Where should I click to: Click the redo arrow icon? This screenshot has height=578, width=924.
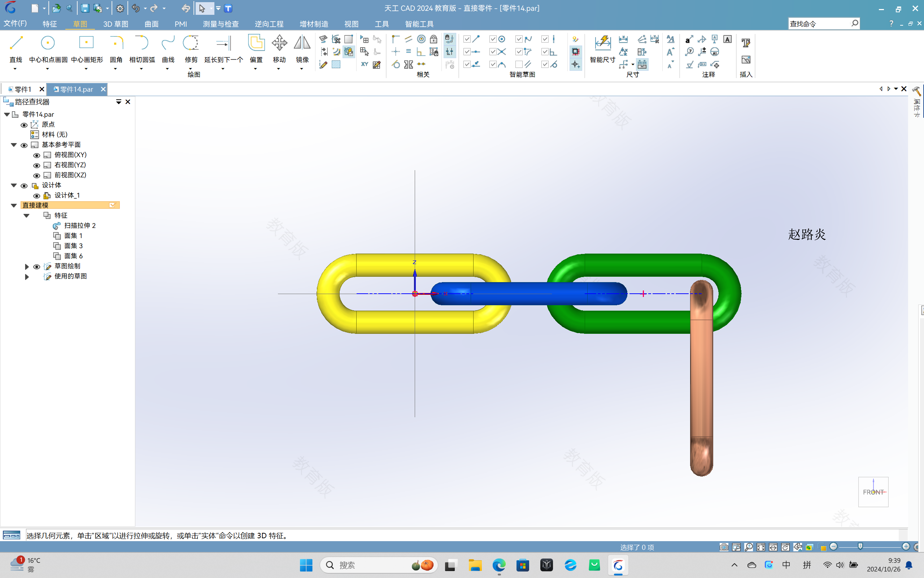click(154, 8)
